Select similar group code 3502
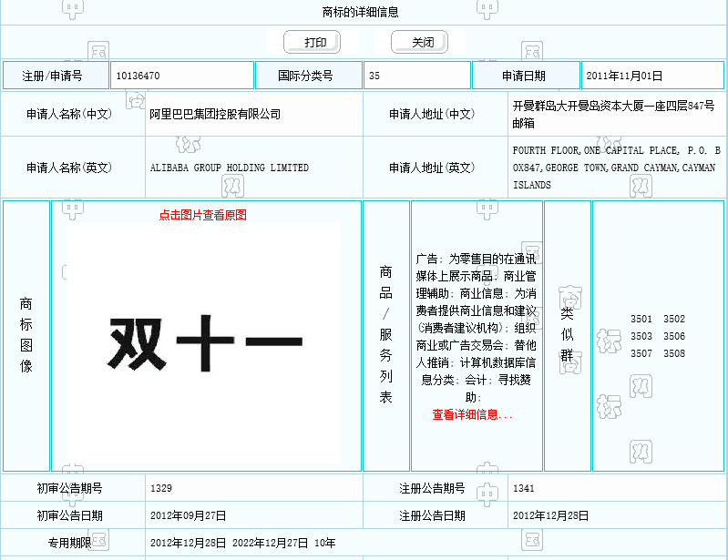The image size is (728, 560). [x=674, y=319]
